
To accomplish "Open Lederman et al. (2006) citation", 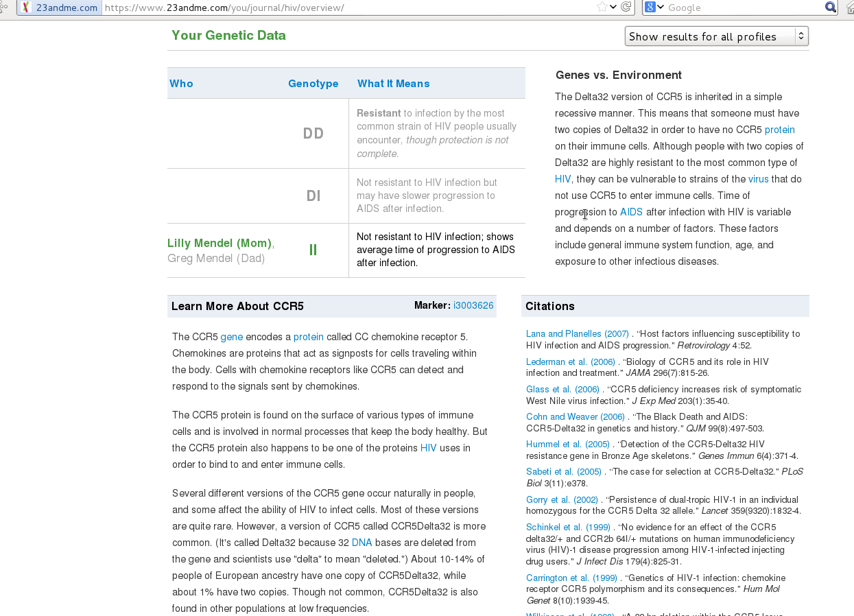I will pyautogui.click(x=571, y=362).
